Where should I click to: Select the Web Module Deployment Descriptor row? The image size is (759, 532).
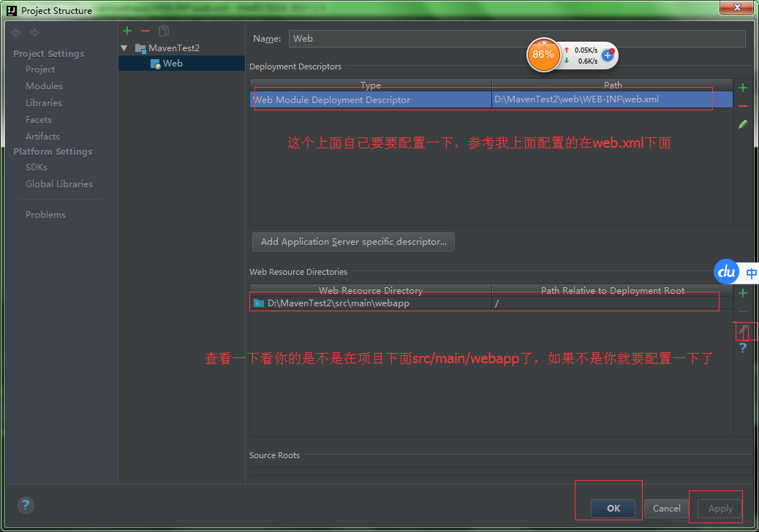click(491, 99)
